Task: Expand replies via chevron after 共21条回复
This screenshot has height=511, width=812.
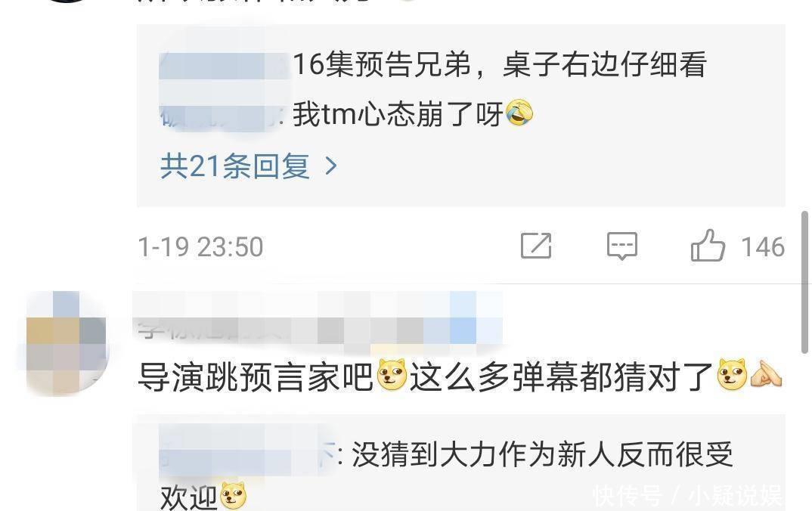Action: coord(330,166)
